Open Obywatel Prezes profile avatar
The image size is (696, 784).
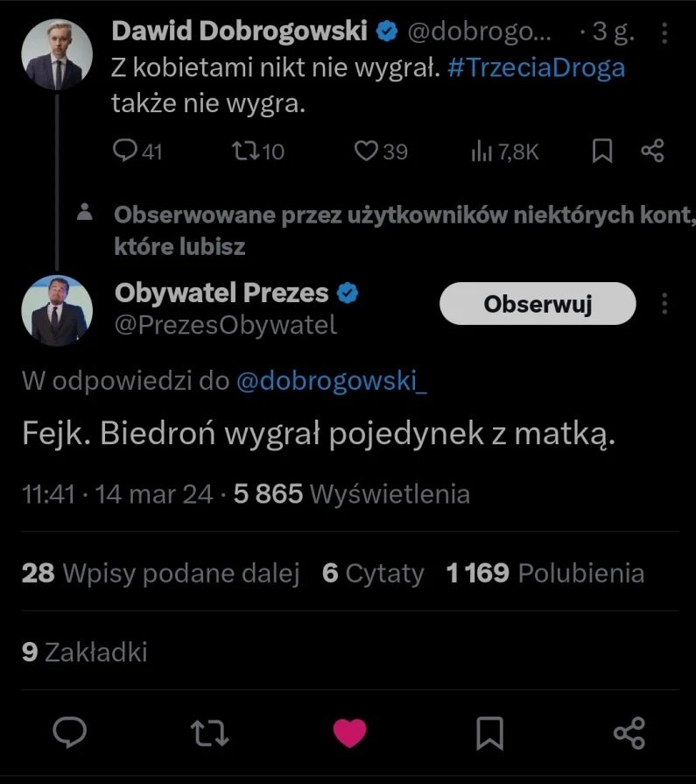[x=56, y=310]
